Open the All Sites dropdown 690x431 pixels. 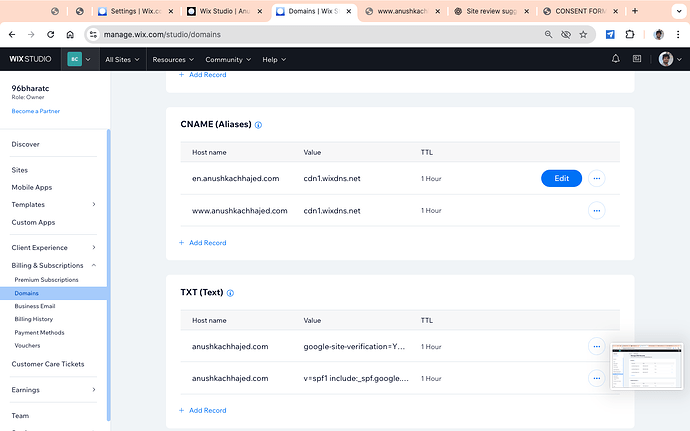(122, 59)
